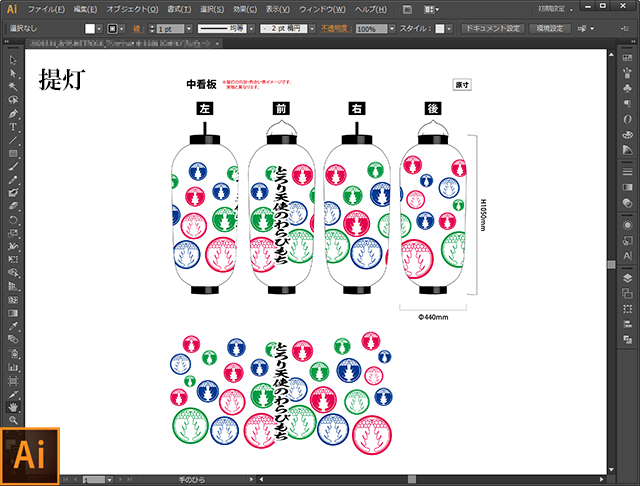Open the Color palette panel icon
Viewport: 640px width, 486px height.
(x=627, y=135)
